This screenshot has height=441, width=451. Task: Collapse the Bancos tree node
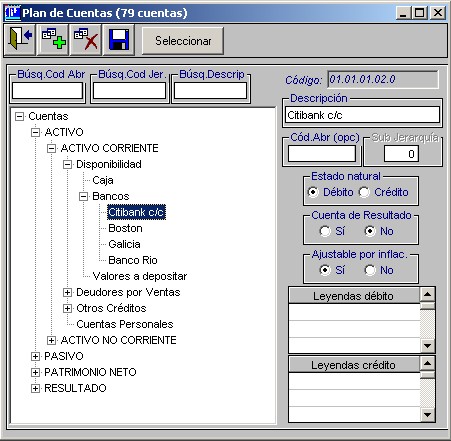83,196
